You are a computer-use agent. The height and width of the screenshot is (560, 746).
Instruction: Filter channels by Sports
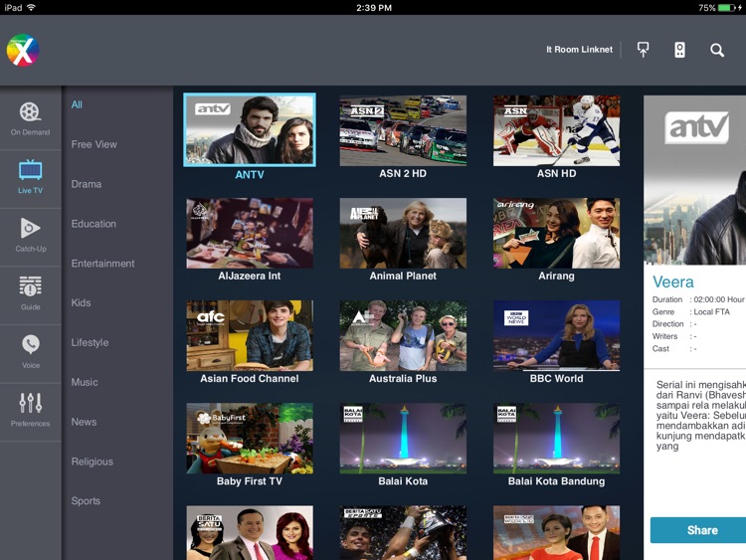pos(86,501)
